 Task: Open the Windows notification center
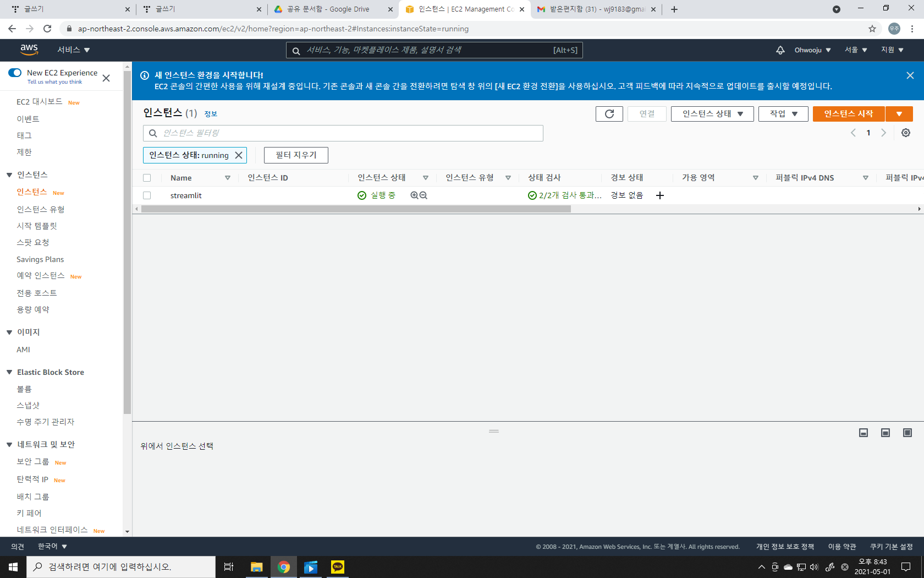coord(906,567)
